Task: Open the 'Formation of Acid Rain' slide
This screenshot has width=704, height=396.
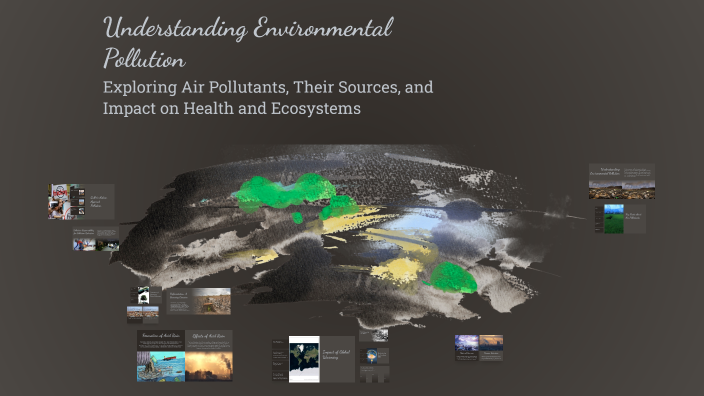Action: 161,356
